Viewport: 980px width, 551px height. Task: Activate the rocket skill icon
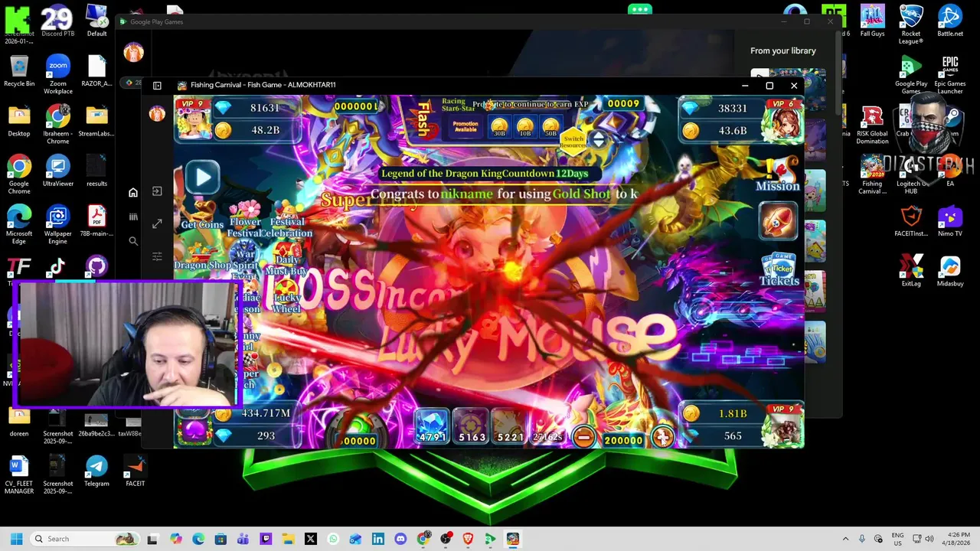pos(778,220)
